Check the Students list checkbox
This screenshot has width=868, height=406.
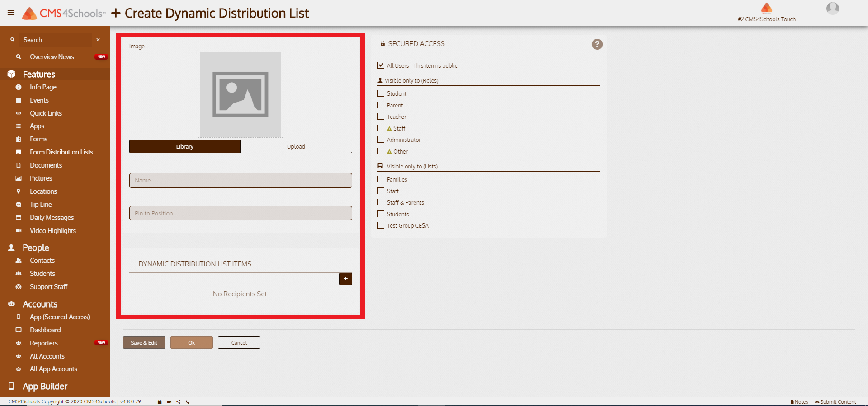(381, 214)
